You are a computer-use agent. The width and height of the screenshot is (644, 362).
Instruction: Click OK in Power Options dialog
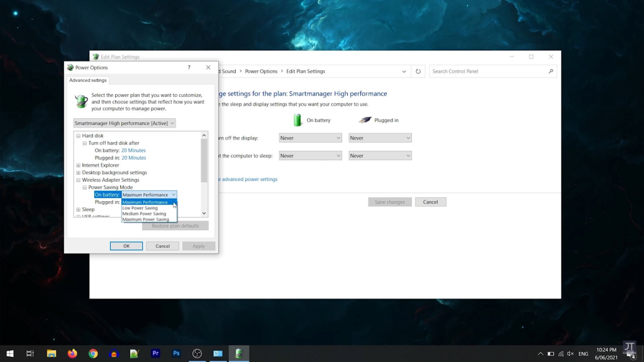(126, 246)
